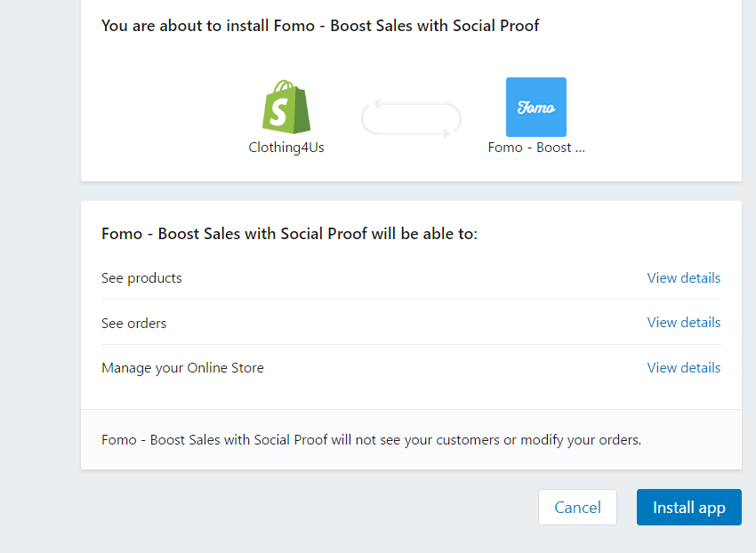Select the Manage your Online Store row
The width and height of the screenshot is (756, 553).
411,368
